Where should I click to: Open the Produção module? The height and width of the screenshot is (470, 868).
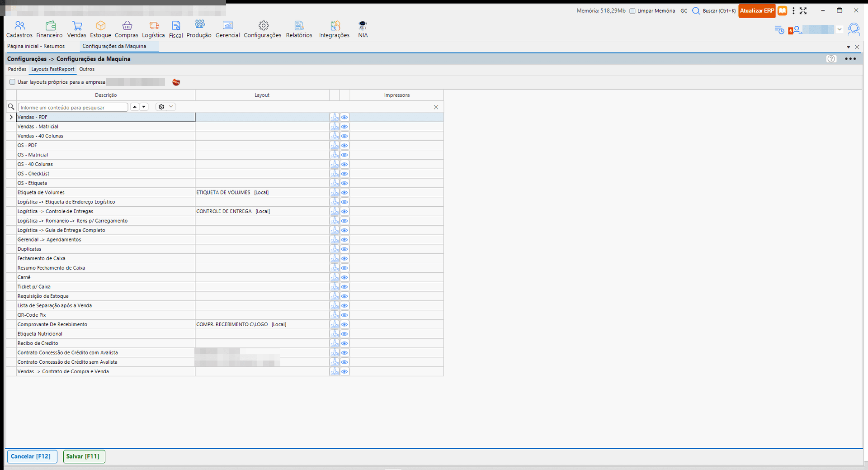[199, 29]
